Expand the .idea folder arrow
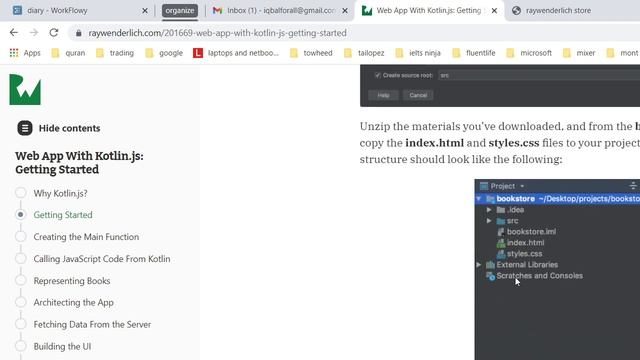The height and width of the screenshot is (360, 640). (x=489, y=210)
